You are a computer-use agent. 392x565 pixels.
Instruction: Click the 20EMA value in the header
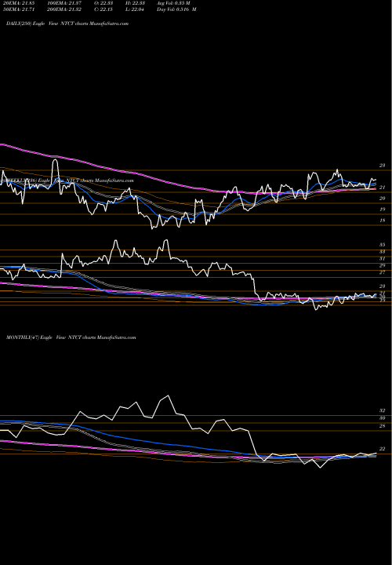19,3
